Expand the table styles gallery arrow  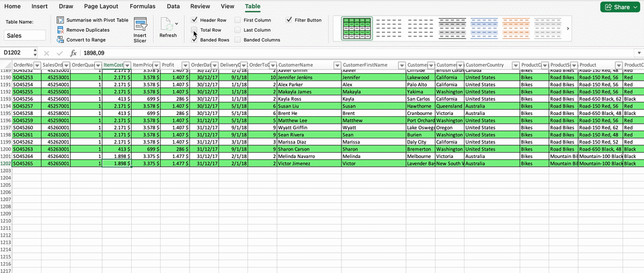pos(568,28)
